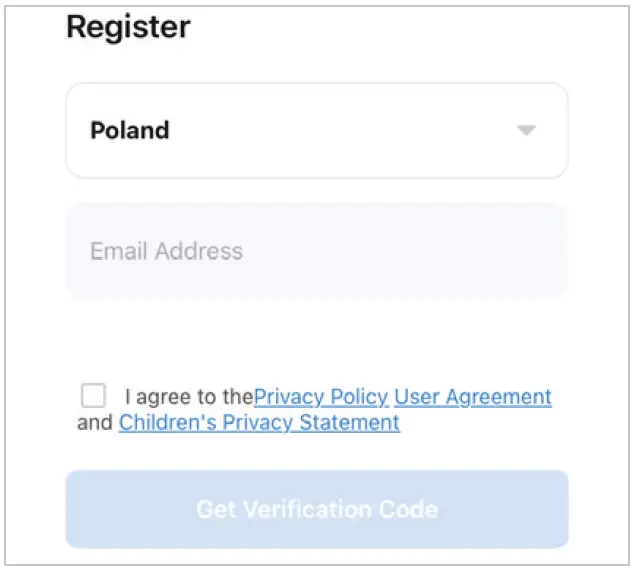Open the Poland country selector
The width and height of the screenshot is (632, 568).
click(x=316, y=131)
